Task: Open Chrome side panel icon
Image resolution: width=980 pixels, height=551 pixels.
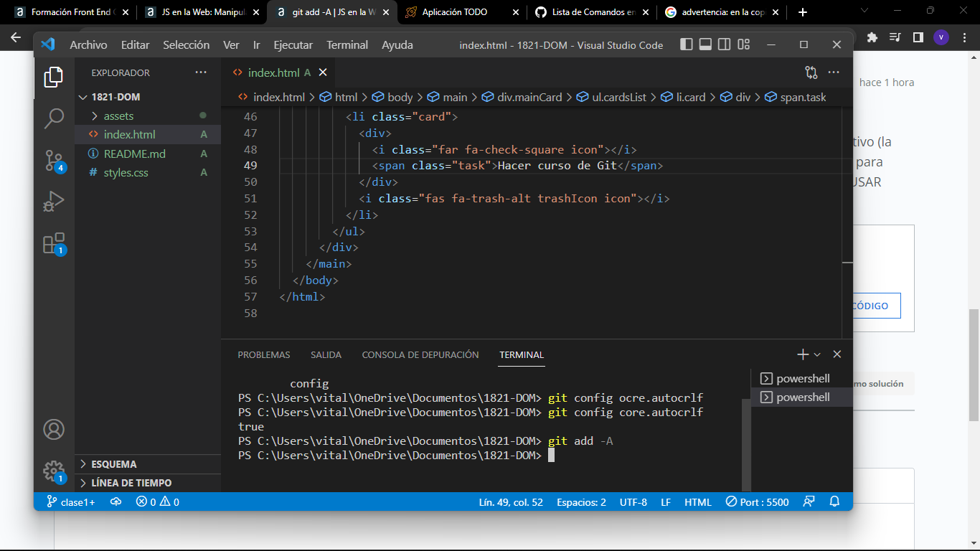Action: pyautogui.click(x=918, y=37)
